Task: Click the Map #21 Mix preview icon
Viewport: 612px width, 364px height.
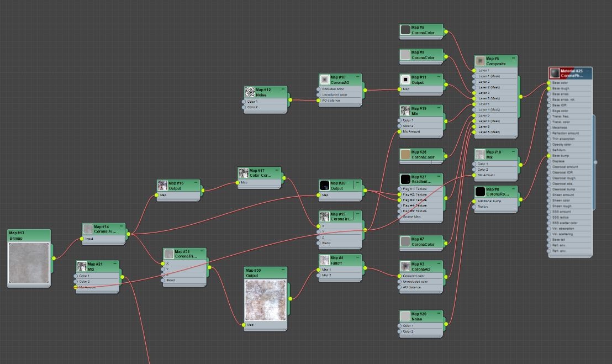Action: [82, 267]
